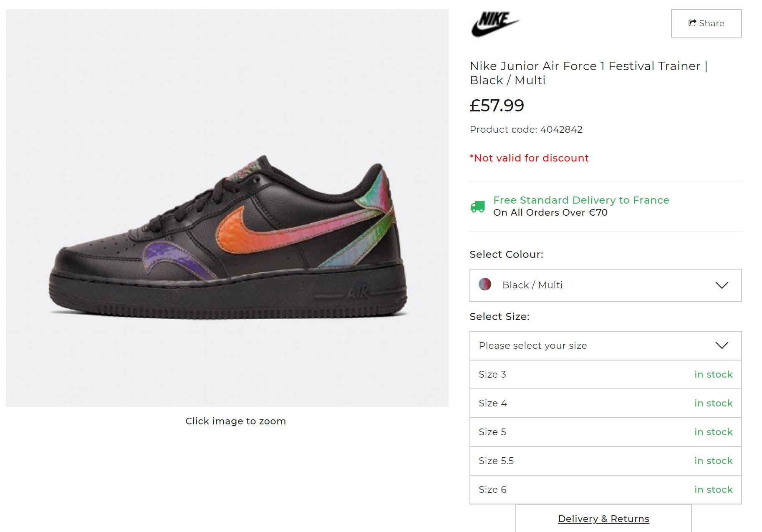Collapse the size selector chevron
The height and width of the screenshot is (532, 762).
[x=722, y=345]
